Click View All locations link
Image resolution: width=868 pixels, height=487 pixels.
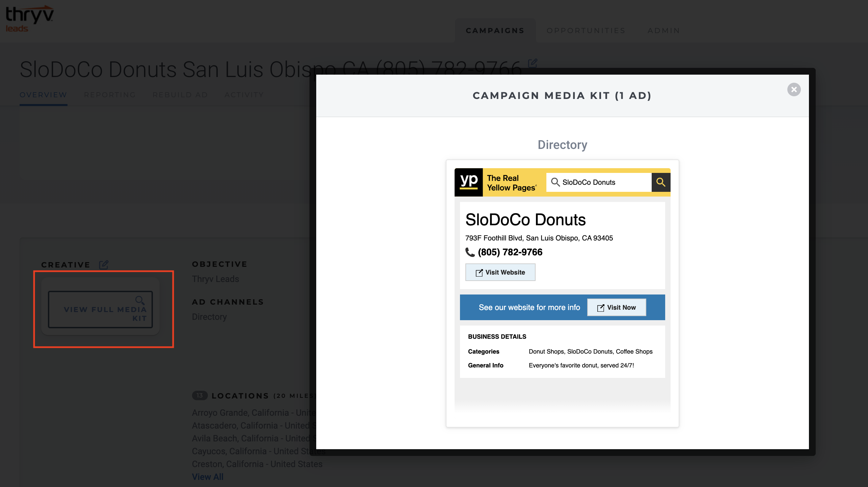point(208,477)
